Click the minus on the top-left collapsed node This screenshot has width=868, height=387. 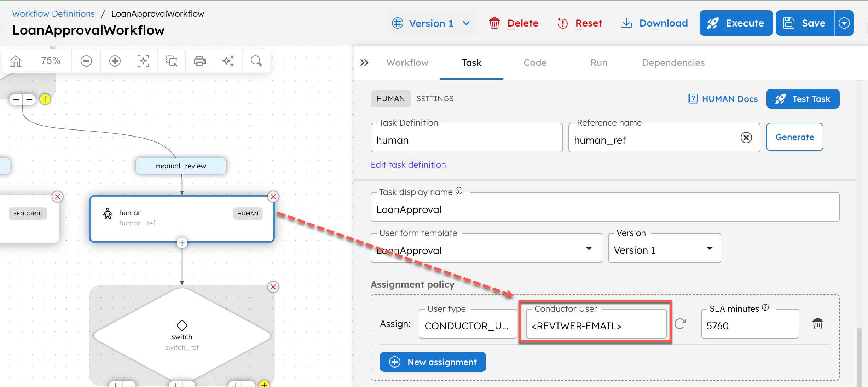pyautogui.click(x=29, y=100)
